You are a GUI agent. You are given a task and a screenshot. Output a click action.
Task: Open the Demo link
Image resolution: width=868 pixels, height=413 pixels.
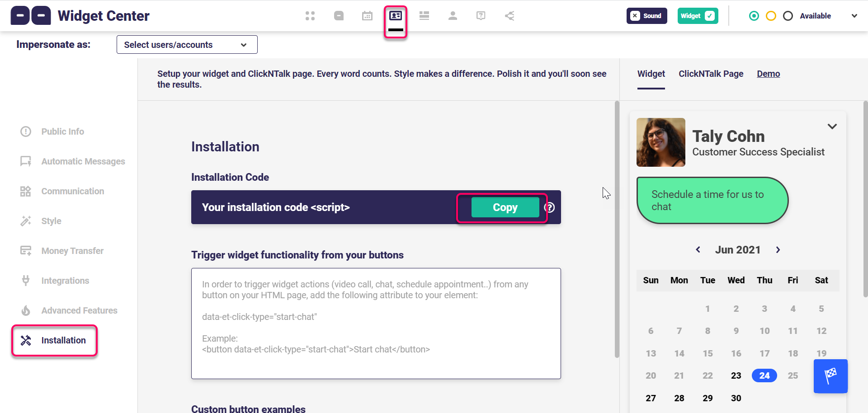click(x=768, y=74)
